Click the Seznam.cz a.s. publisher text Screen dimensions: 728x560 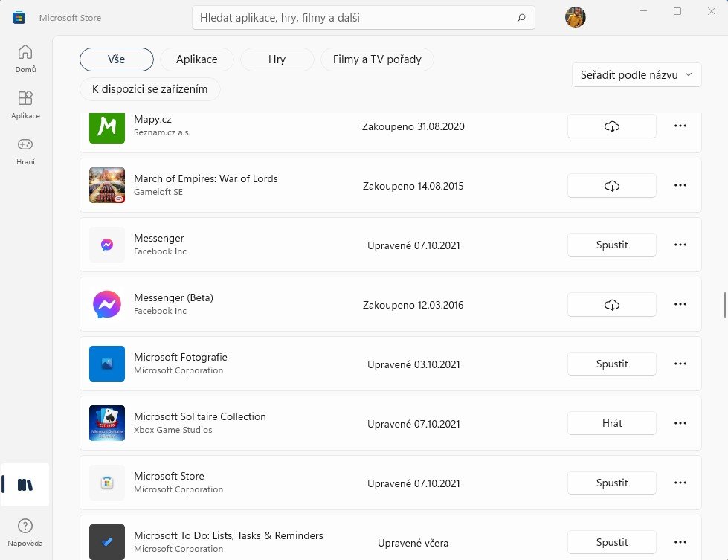(162, 132)
